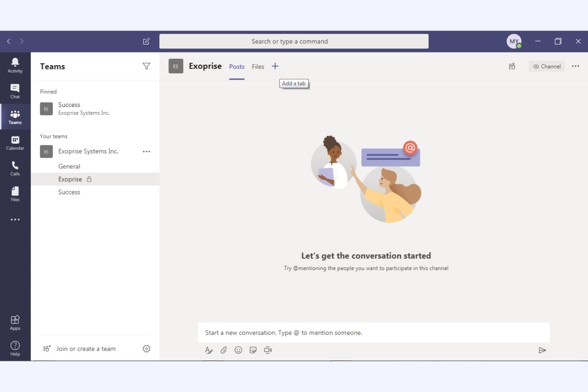Start a Meet Now video meeting
This screenshot has height=392, width=588.
(268, 350)
